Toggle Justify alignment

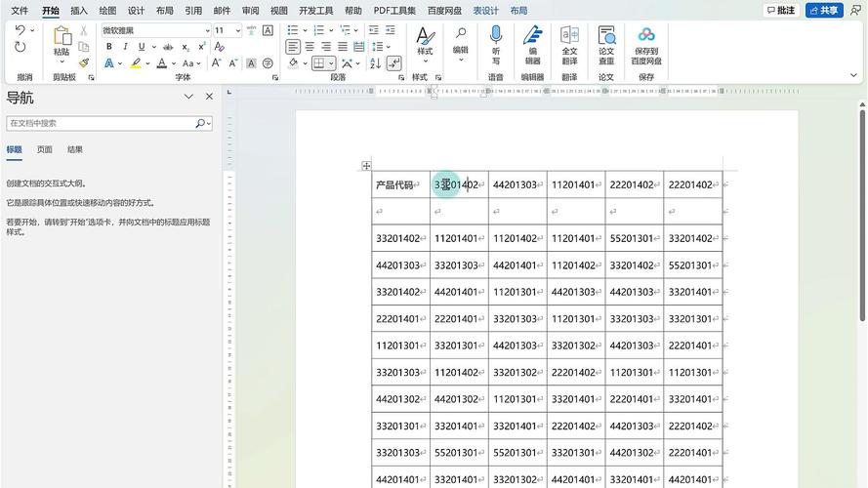tap(343, 47)
